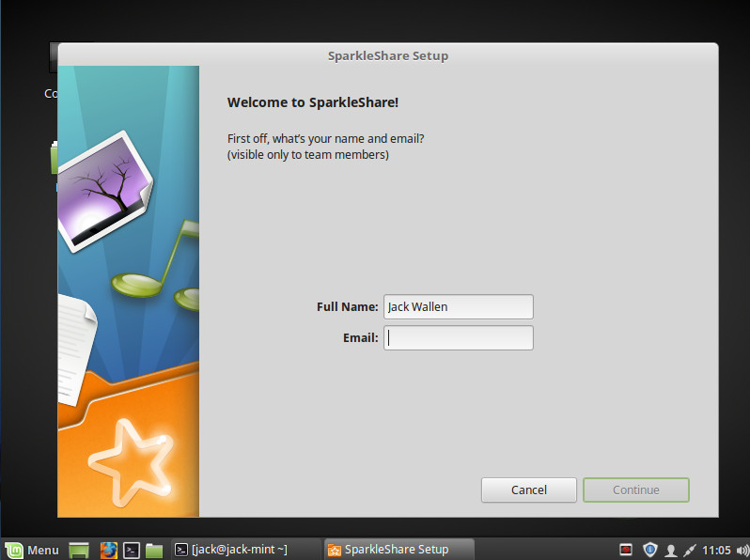Click the Show Desktop icon in the panel
This screenshot has width=750, height=560.
coord(80,550)
